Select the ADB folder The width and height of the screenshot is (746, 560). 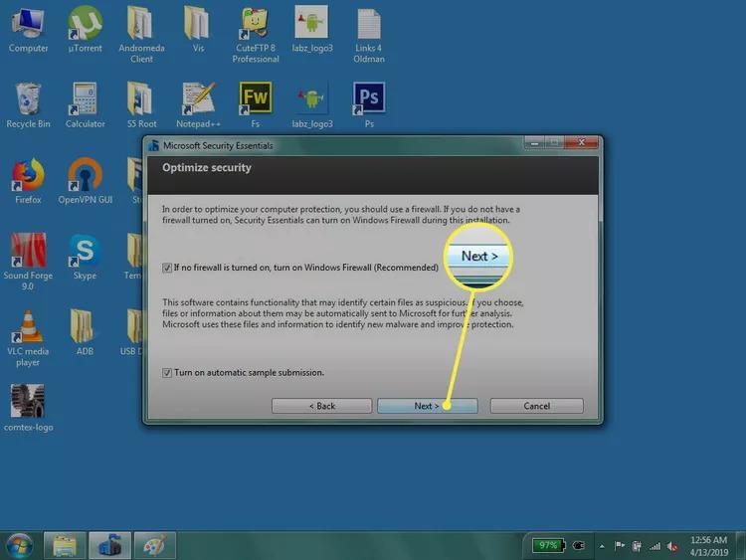[85, 332]
